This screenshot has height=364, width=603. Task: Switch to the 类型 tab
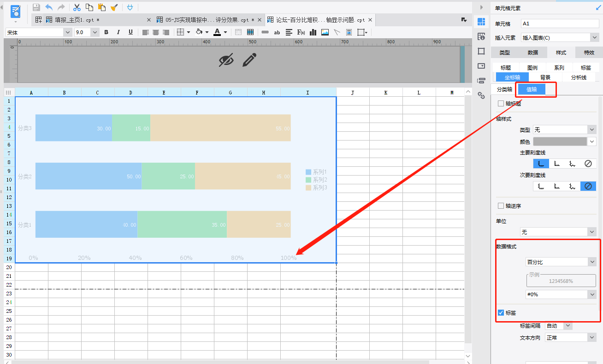(505, 53)
